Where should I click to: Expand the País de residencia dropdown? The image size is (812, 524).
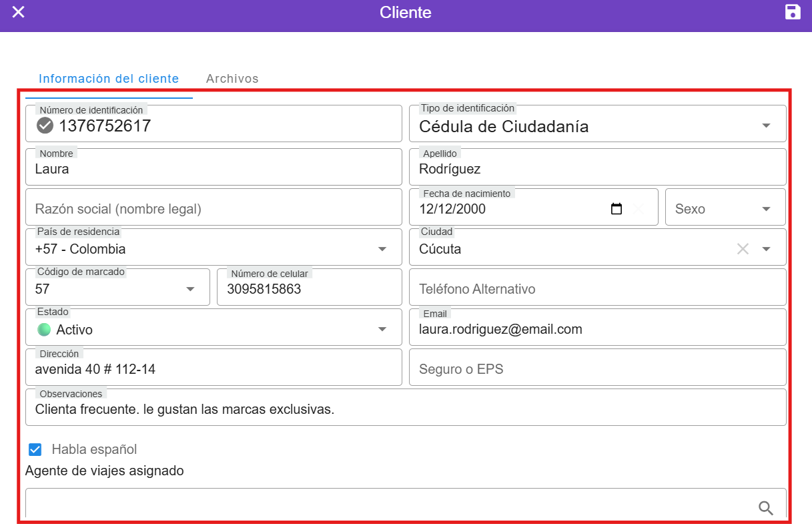[x=382, y=249]
